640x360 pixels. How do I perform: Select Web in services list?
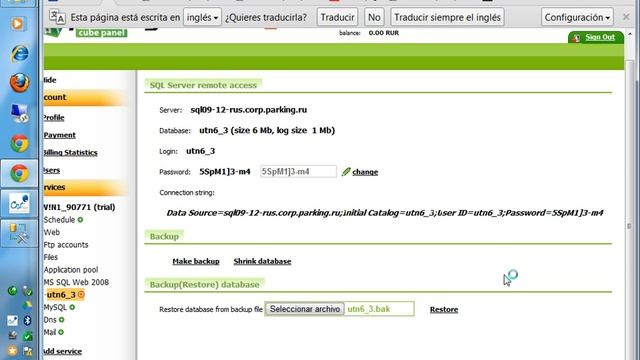[52, 232]
